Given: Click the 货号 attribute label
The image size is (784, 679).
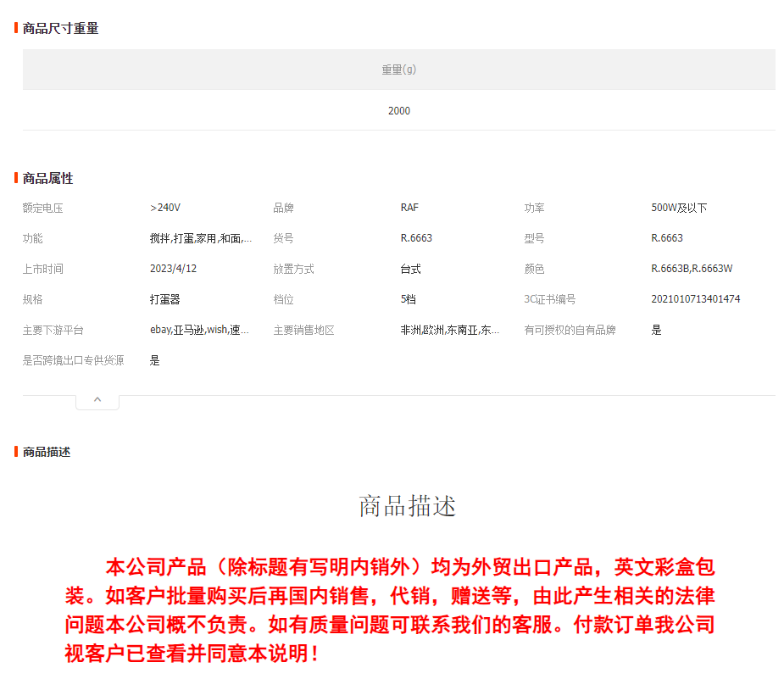Looking at the screenshot, I should [x=283, y=238].
